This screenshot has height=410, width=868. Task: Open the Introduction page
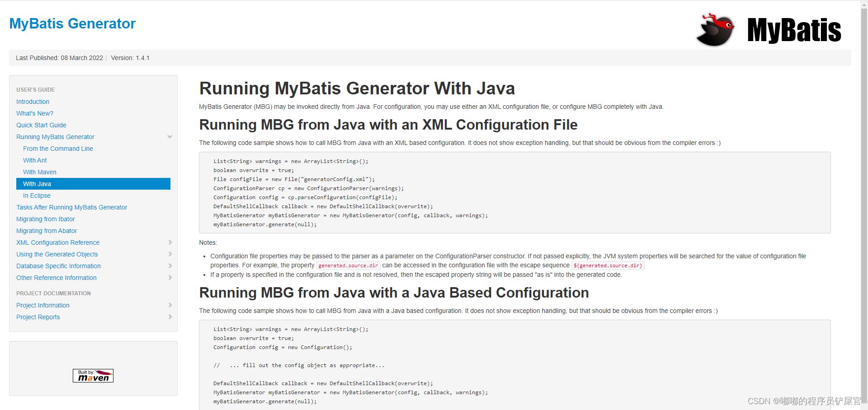pyautogui.click(x=33, y=102)
